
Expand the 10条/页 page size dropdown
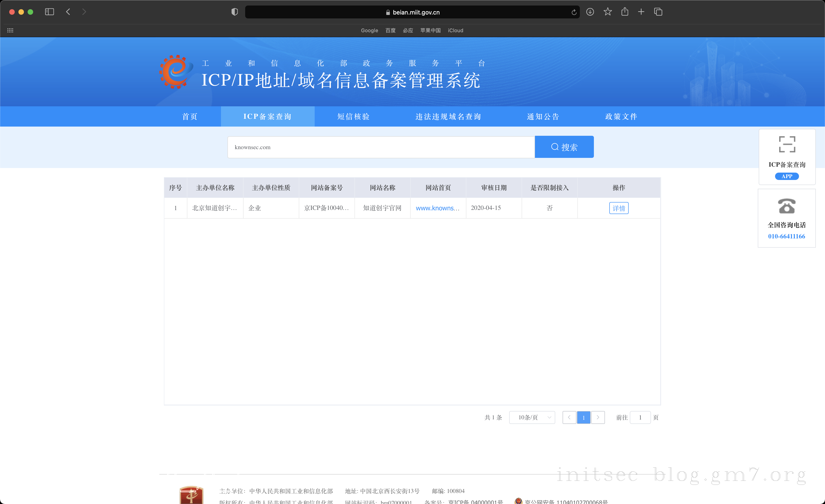point(532,417)
